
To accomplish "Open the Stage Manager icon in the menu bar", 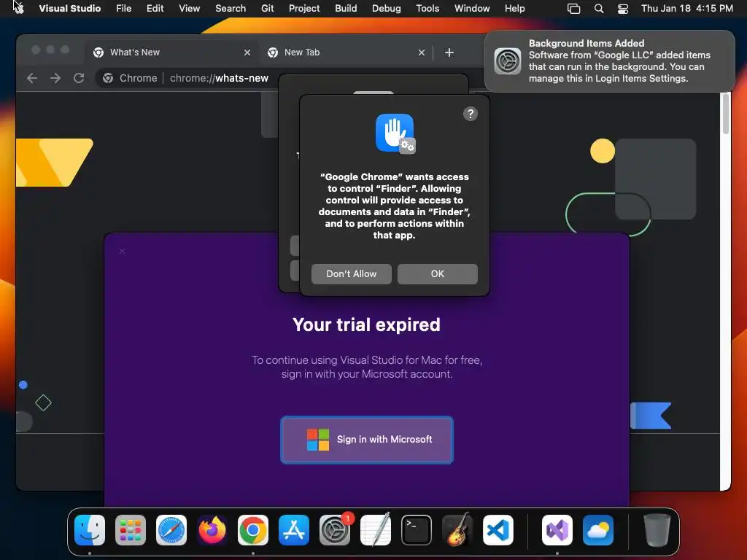I will pyautogui.click(x=573, y=9).
